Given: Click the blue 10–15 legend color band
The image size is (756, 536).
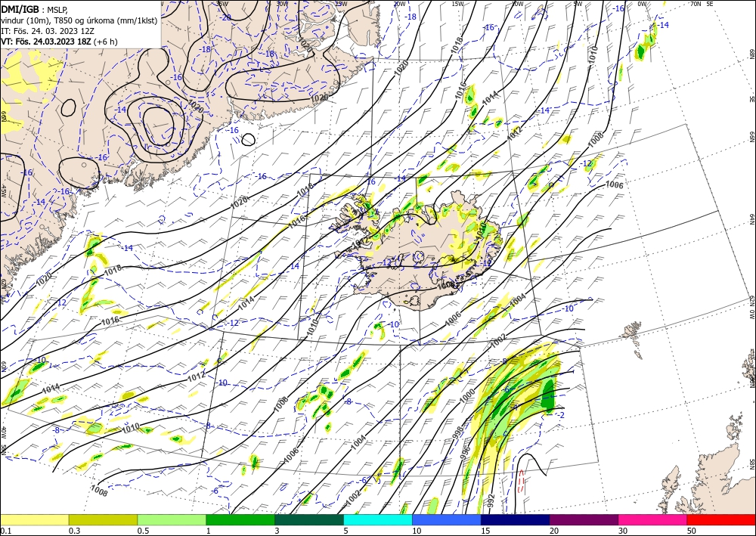Looking at the screenshot, I should tap(447, 519).
